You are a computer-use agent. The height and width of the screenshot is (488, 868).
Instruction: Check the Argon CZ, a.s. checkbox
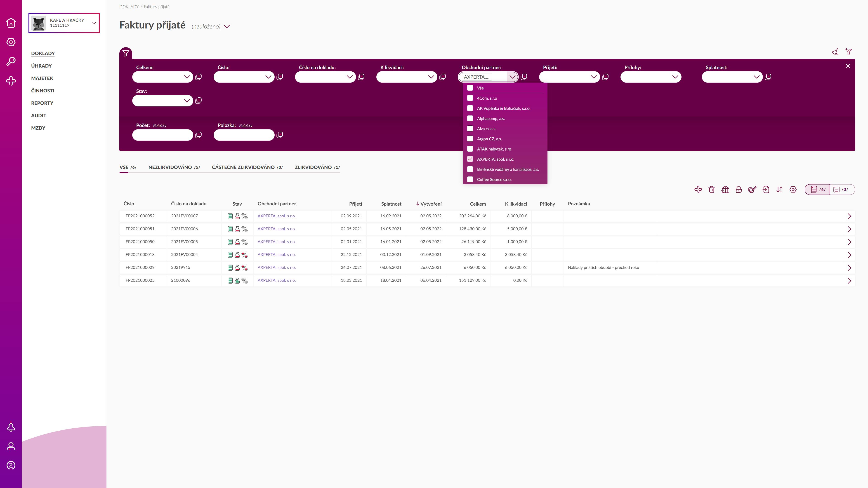pyautogui.click(x=470, y=139)
